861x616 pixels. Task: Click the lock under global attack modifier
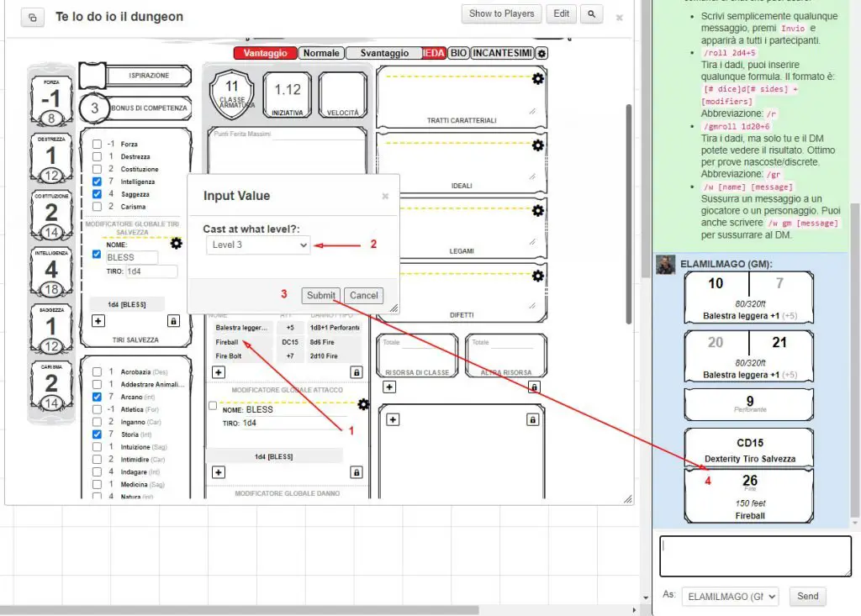(357, 472)
